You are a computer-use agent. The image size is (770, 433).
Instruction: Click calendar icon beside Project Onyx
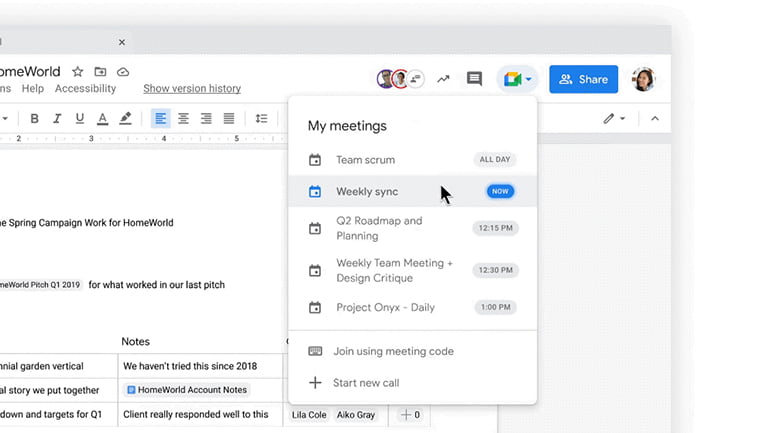point(315,307)
